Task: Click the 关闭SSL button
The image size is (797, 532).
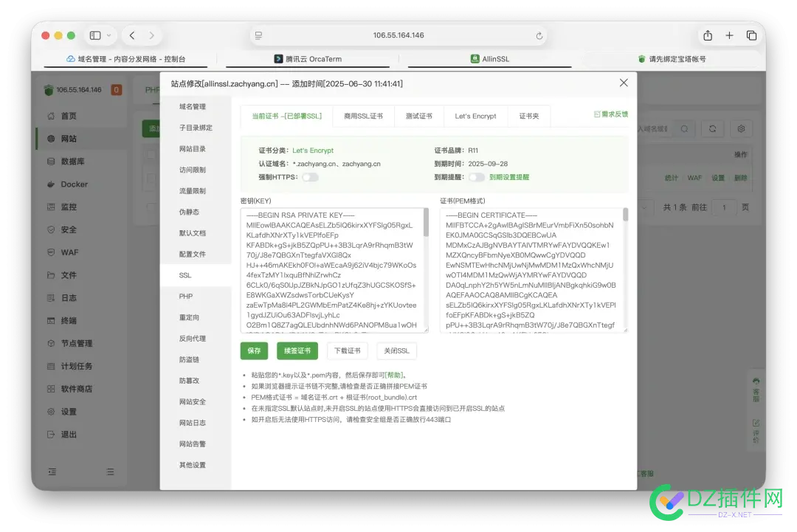Action: [x=396, y=351]
